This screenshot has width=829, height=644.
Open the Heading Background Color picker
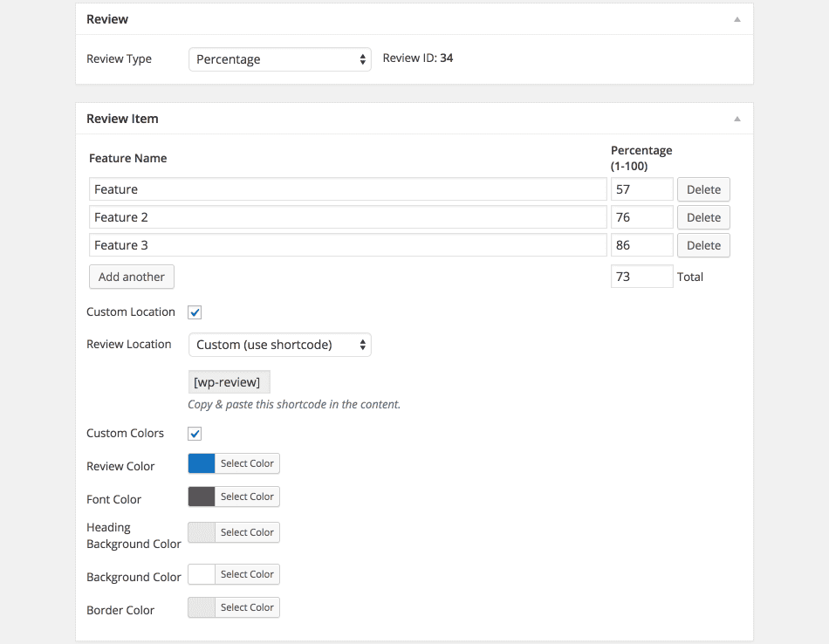(x=249, y=532)
